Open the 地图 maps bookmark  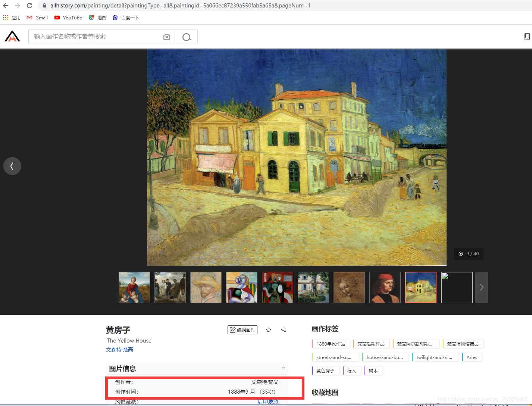click(97, 18)
